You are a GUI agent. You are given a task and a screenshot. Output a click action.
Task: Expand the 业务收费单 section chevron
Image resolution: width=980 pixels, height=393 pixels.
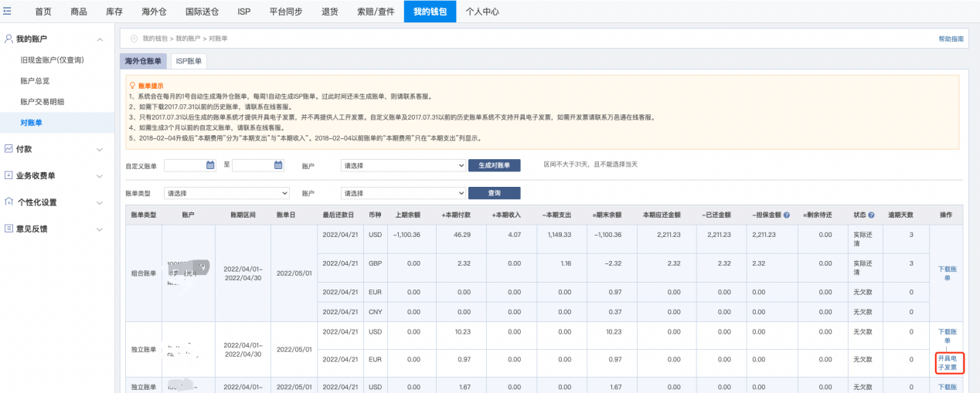[100, 176]
